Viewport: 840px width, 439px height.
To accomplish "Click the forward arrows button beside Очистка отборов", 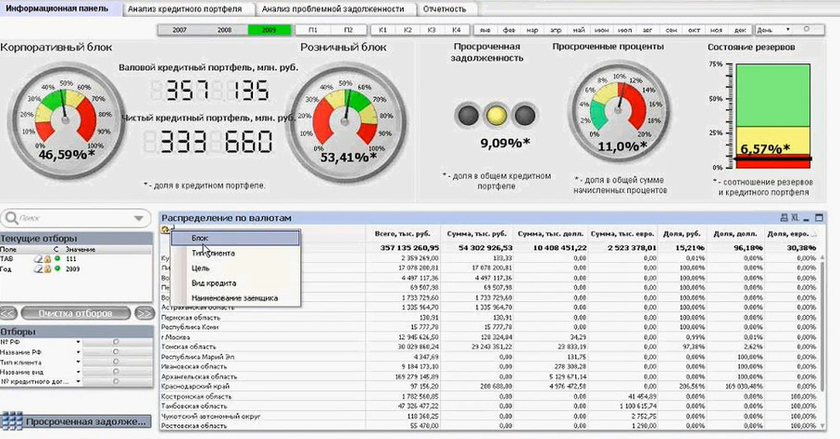I will [144, 313].
